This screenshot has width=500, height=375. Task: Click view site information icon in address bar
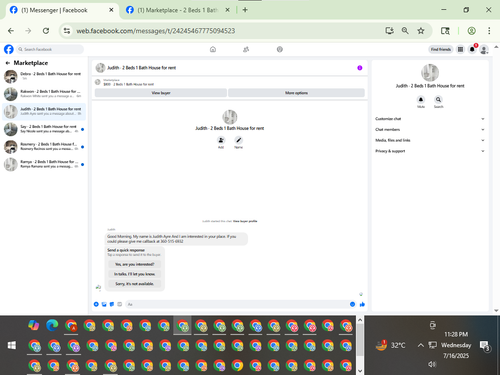(x=67, y=31)
